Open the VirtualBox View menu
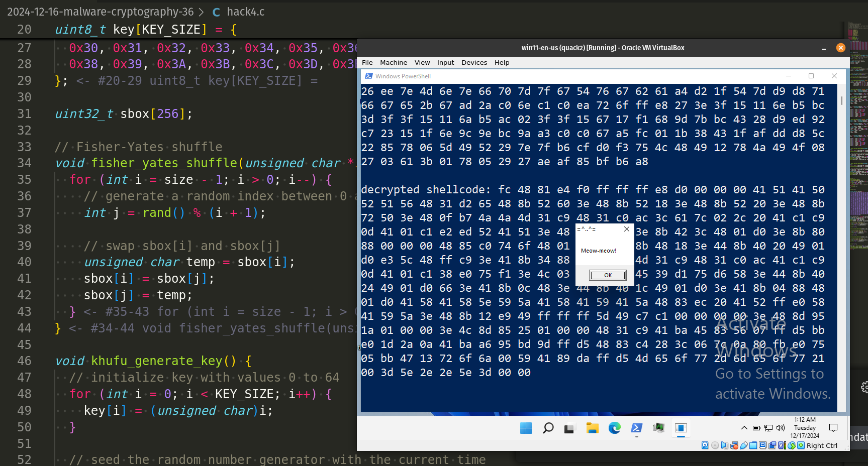 click(x=422, y=62)
